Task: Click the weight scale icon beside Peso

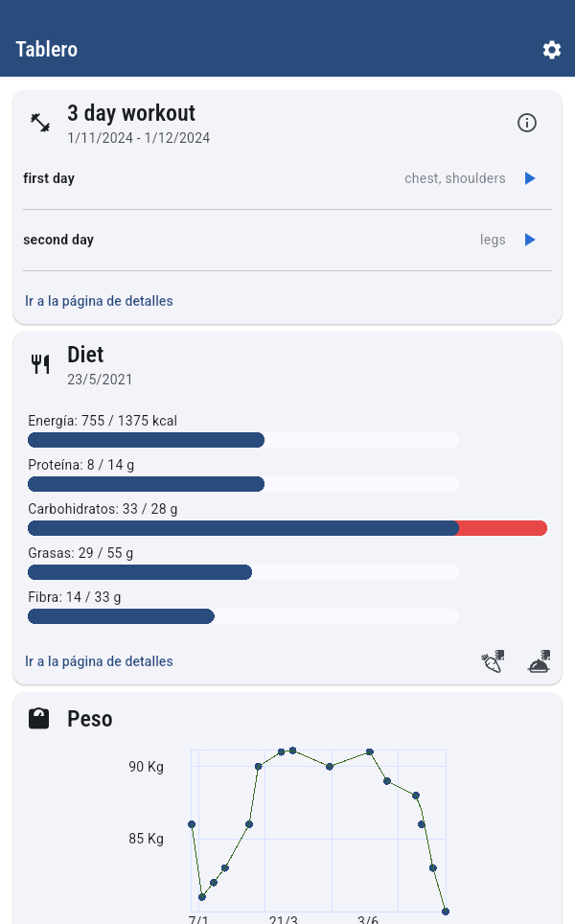Action: 39,719
